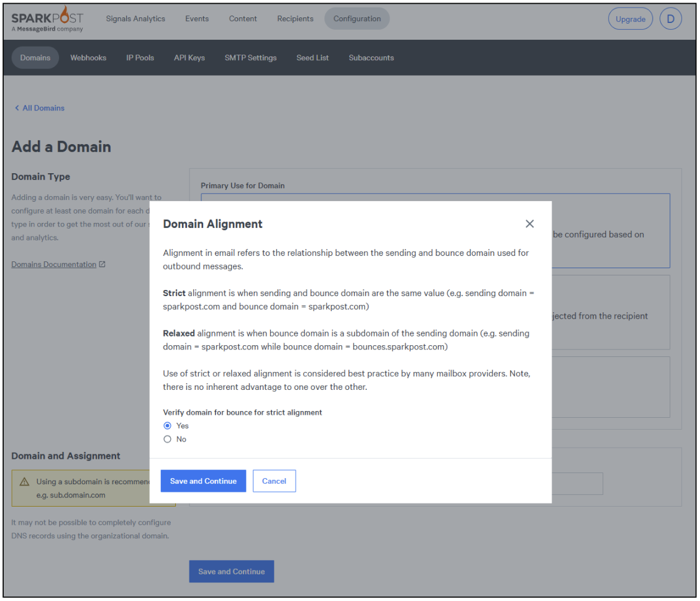Select the API Keys tab

coord(189,58)
